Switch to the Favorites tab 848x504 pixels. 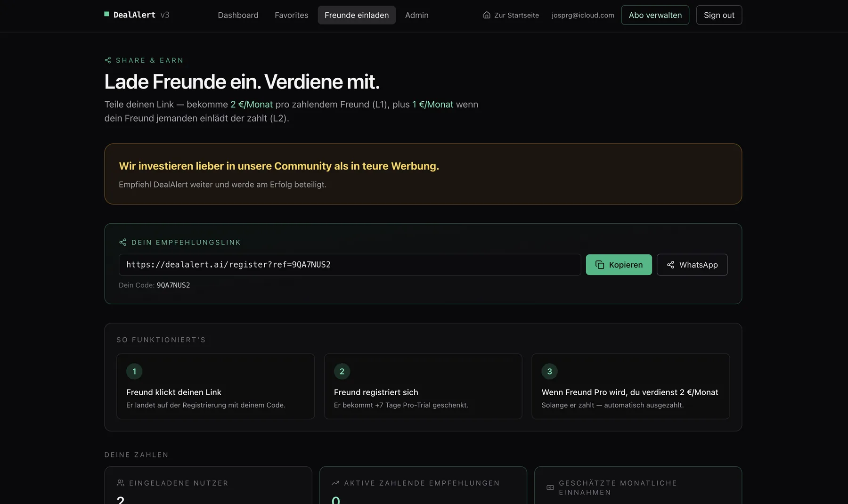coord(292,15)
